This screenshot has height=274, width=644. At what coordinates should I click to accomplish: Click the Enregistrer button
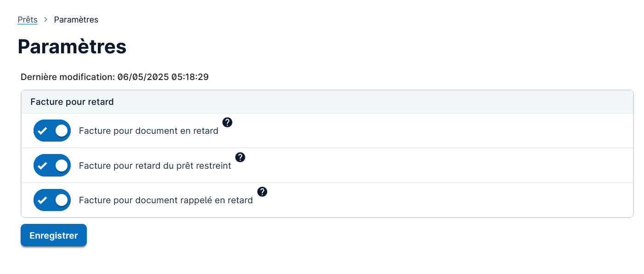tap(53, 235)
